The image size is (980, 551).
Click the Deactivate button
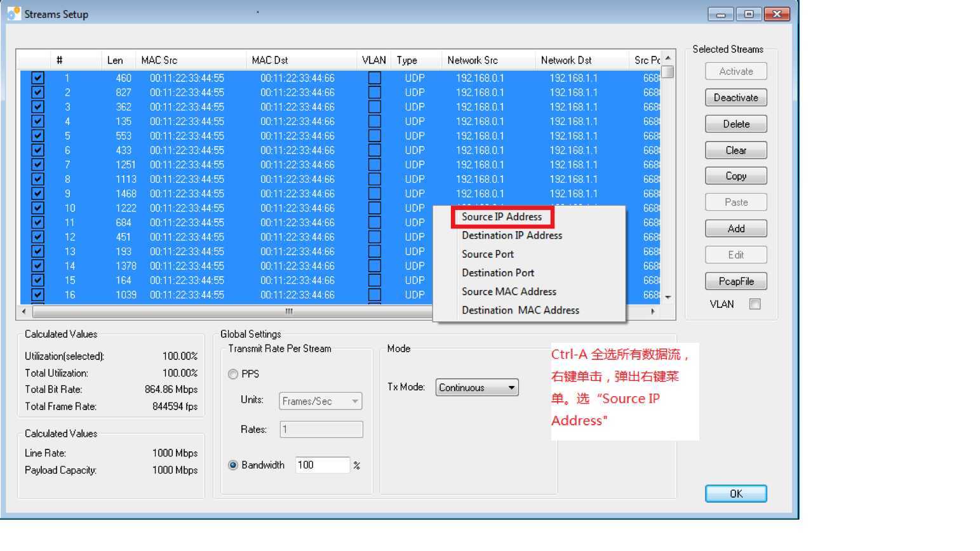(735, 98)
